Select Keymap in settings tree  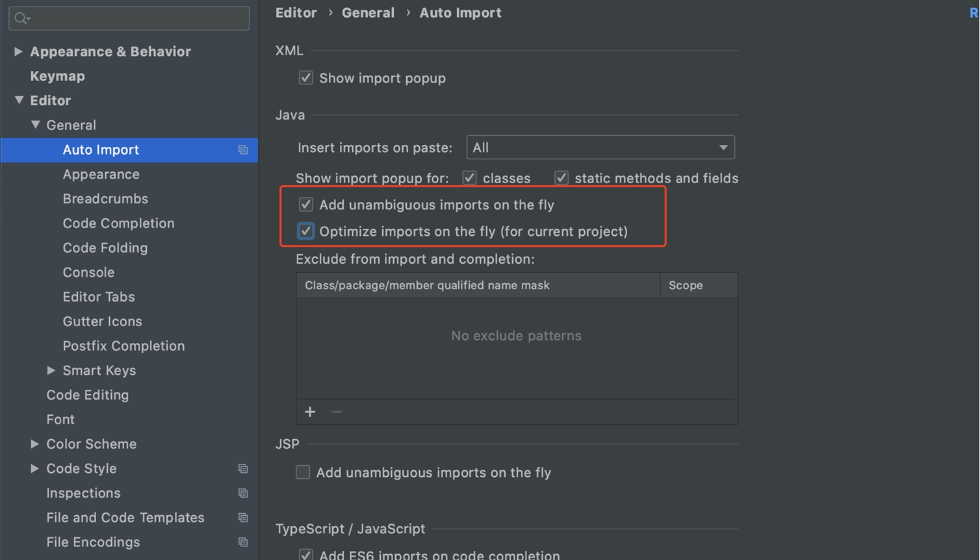(57, 76)
